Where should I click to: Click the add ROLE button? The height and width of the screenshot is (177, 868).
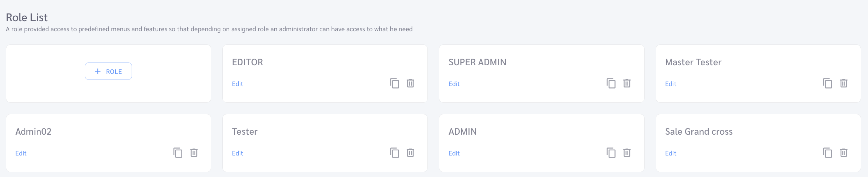point(108,71)
